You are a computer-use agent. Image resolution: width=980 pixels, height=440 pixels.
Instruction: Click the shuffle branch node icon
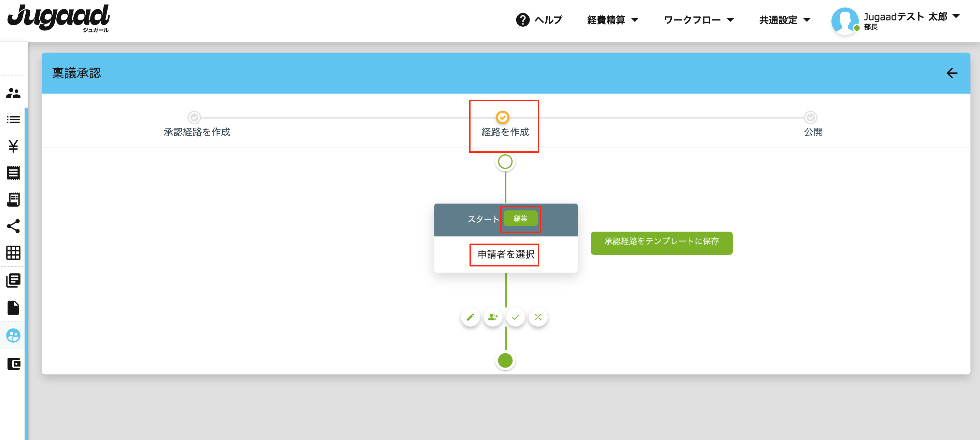(538, 317)
